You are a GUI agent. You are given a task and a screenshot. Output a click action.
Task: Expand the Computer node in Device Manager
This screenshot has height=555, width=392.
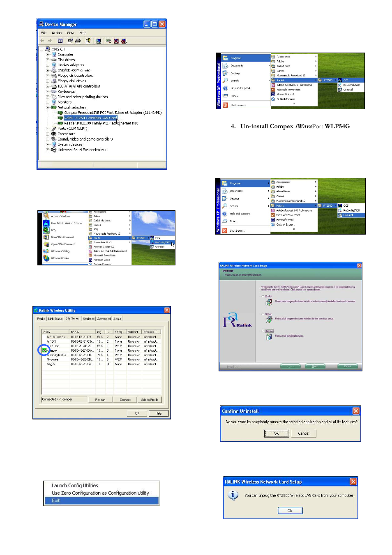pos(48,54)
